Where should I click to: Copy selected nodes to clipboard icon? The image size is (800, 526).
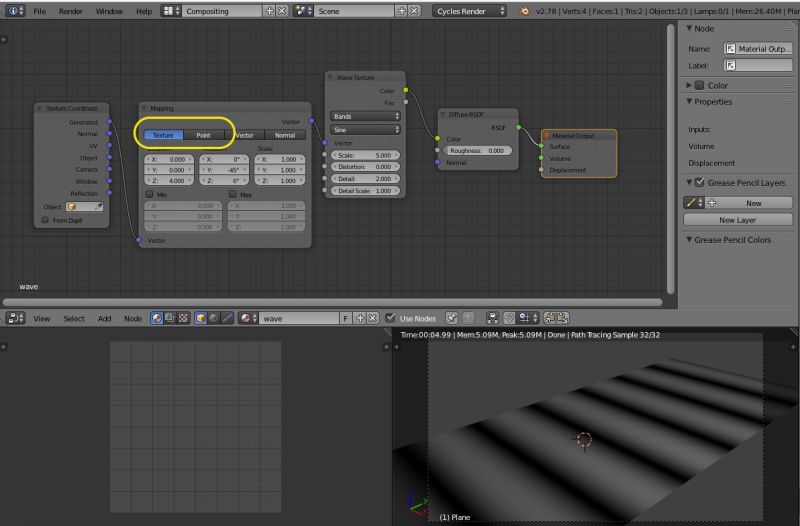(549, 318)
